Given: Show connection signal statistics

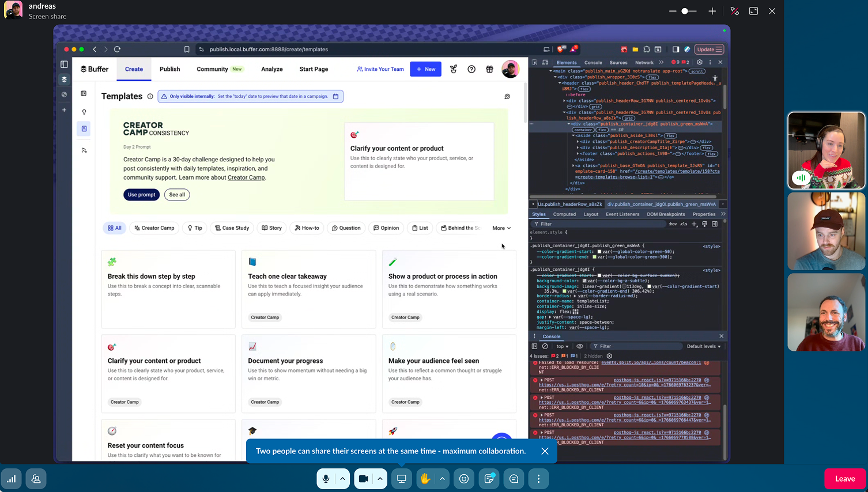Looking at the screenshot, I should (x=12, y=479).
